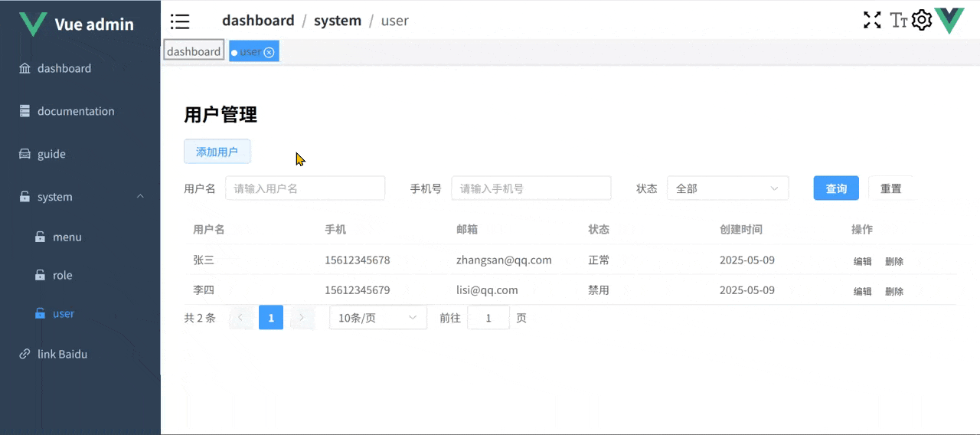Click the 重置 reset button

(891, 188)
